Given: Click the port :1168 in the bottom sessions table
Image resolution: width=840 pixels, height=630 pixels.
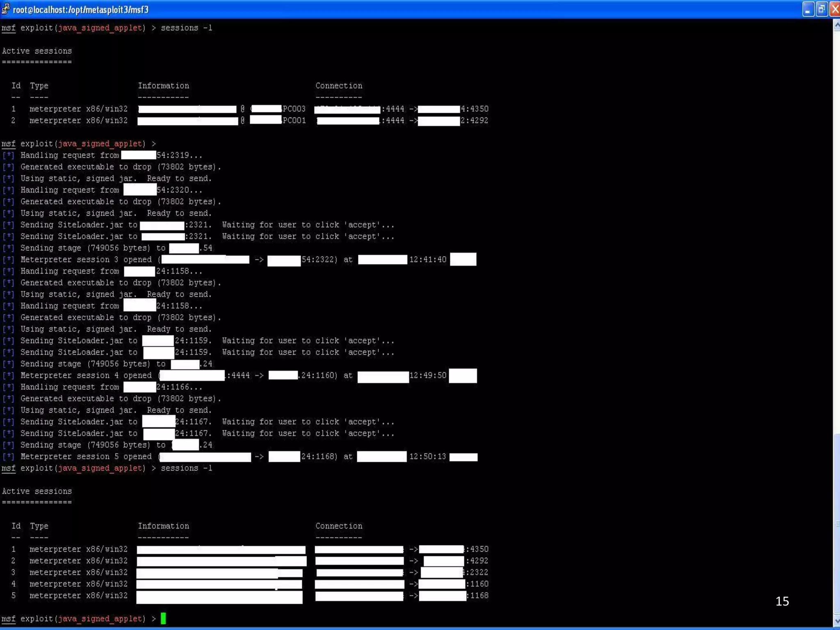Looking at the screenshot, I should tap(478, 595).
